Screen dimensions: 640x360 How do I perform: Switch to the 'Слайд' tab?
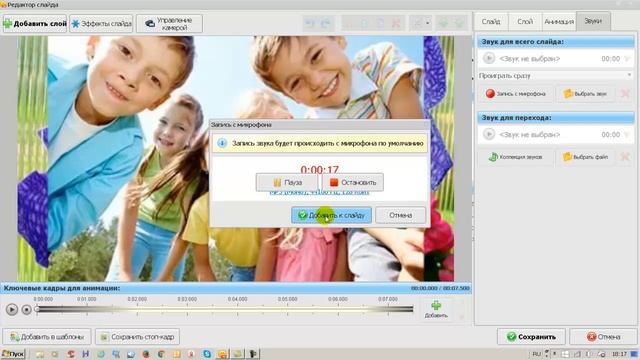click(491, 22)
